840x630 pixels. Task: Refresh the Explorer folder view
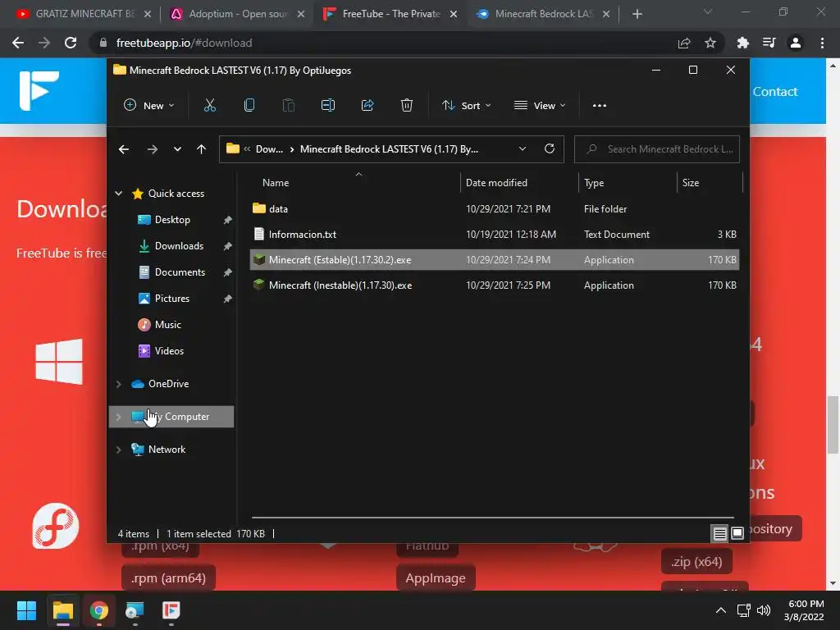[549, 149]
